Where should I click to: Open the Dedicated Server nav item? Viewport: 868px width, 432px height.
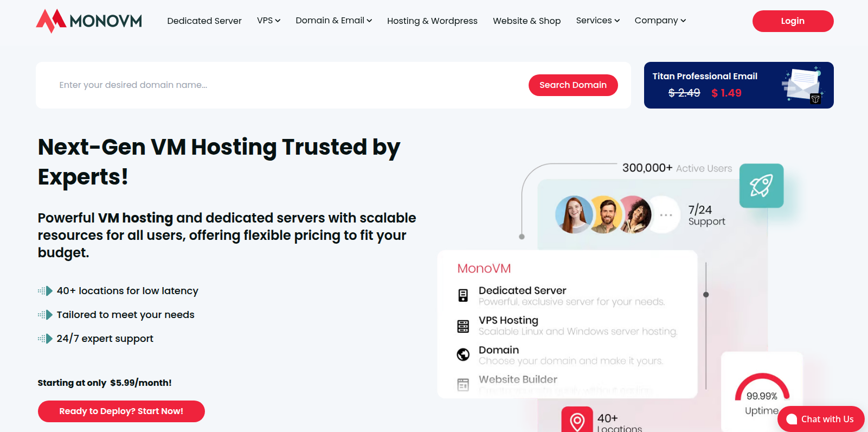(204, 21)
